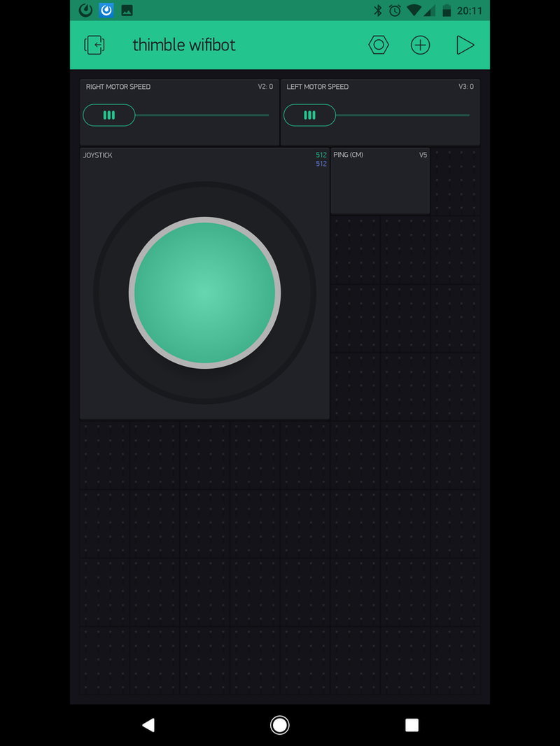Viewport: 560px width, 746px height.
Task: Tap the JOYSTICK widget label
Action: pyautogui.click(x=97, y=155)
